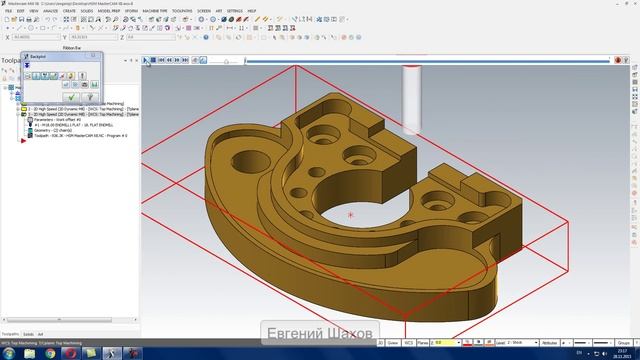Viewport: 640px width, 360px height.
Task: Click the red insert arrow in operations tree
Action: click(x=23, y=140)
